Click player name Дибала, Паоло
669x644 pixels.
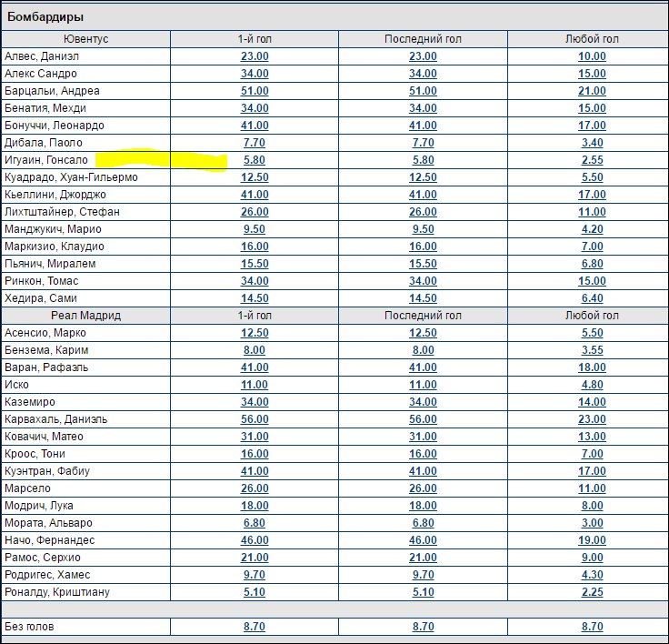43,143
